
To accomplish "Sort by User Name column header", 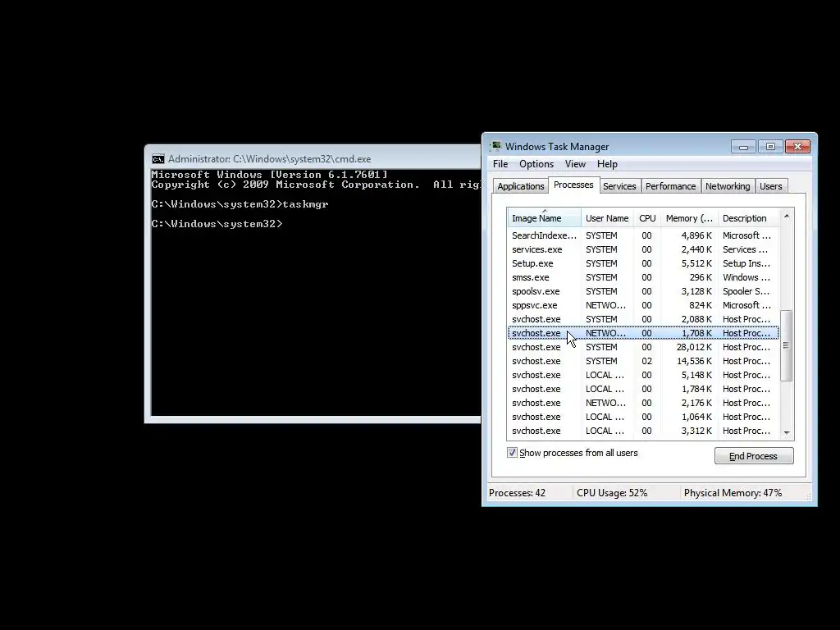I will tap(607, 218).
